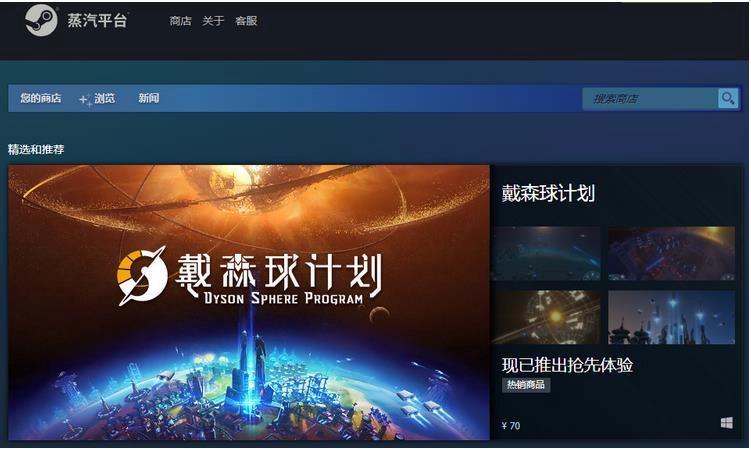Go to 客服 support in header
This screenshot has width=751, height=449.
pyautogui.click(x=246, y=21)
